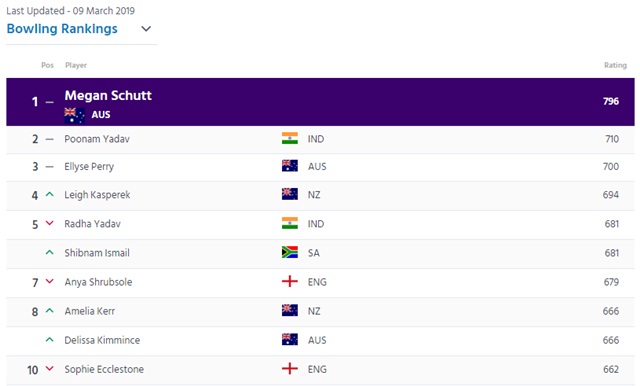This screenshot has width=640, height=386.
Task: Click the green up arrow beside Delissa Kimmince
Action: click(x=49, y=339)
